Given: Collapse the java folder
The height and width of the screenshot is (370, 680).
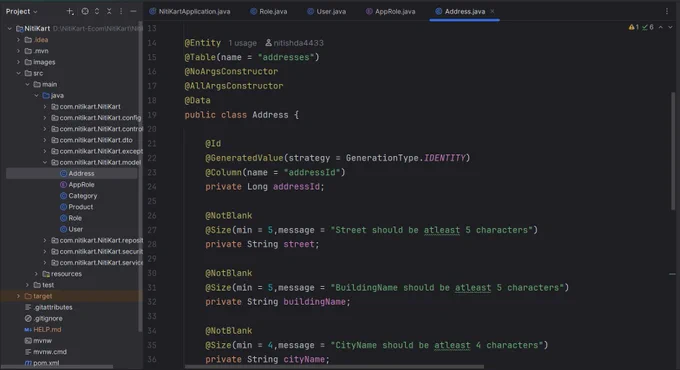Looking at the screenshot, I should coord(36,95).
